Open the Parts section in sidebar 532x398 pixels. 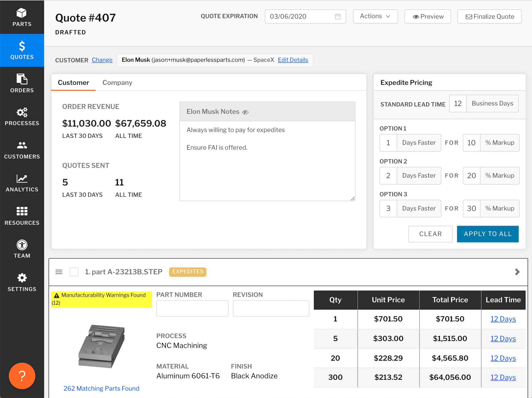point(22,16)
